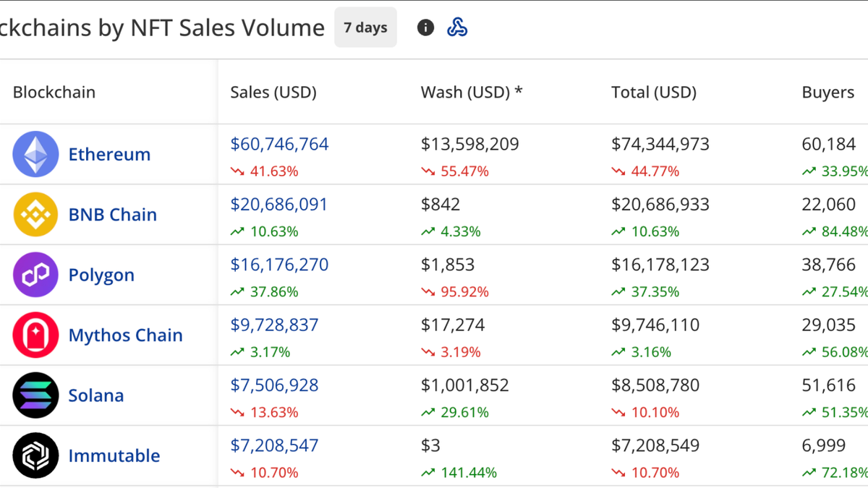The height and width of the screenshot is (488, 868).
Task: Click the Solana logo icon
Action: tap(35, 395)
